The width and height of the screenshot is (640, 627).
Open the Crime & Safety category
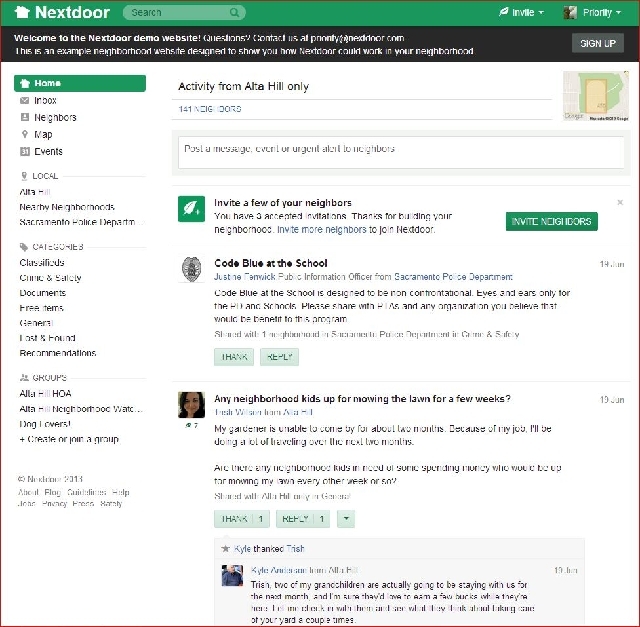click(50, 278)
